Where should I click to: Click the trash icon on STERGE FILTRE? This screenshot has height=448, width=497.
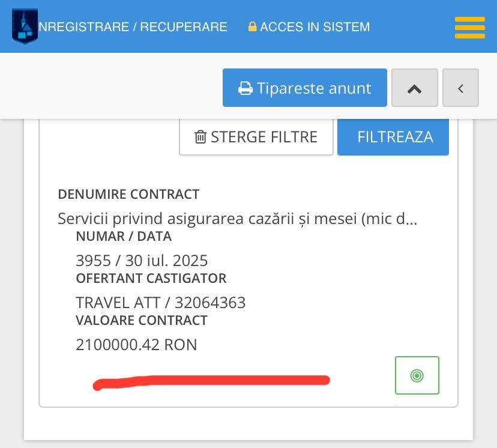coord(200,137)
